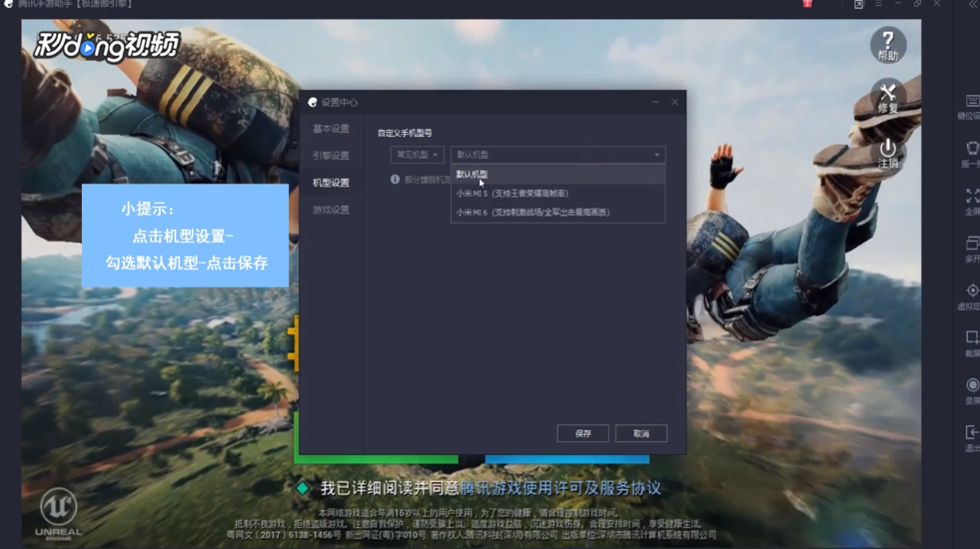Open the red gift icon in title bar

click(807, 4)
